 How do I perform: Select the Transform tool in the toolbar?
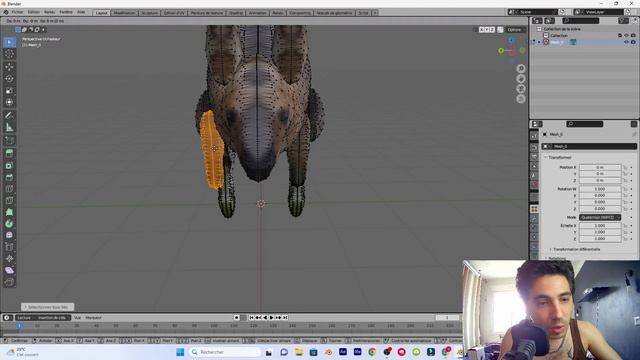click(x=9, y=102)
